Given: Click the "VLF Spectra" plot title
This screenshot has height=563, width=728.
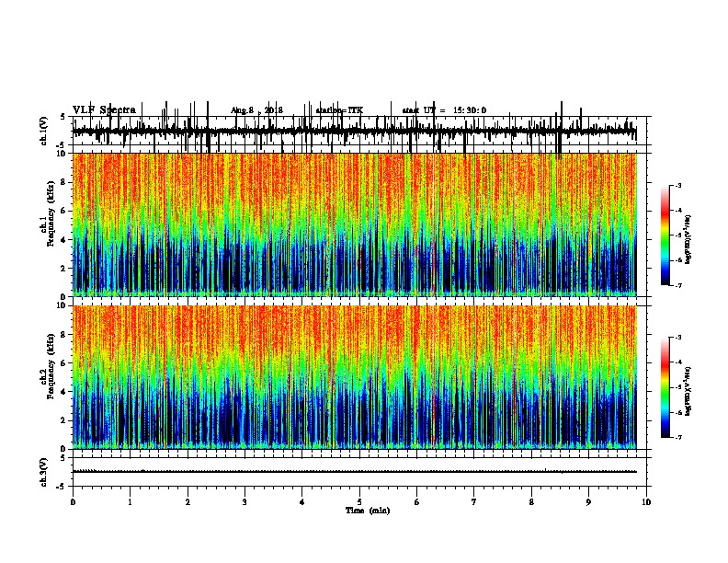Looking at the screenshot, I should coord(104,110).
